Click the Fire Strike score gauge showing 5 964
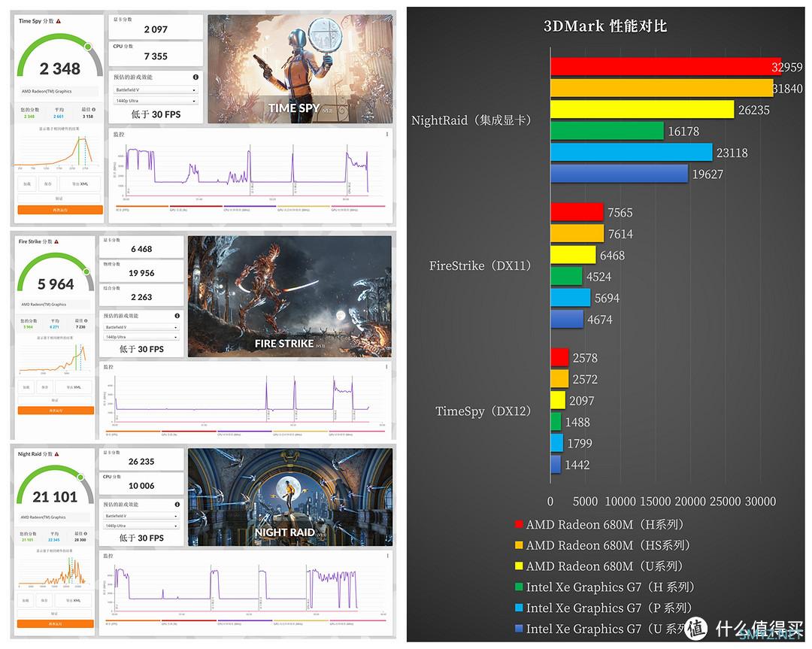The width and height of the screenshot is (812, 649). pos(56,274)
